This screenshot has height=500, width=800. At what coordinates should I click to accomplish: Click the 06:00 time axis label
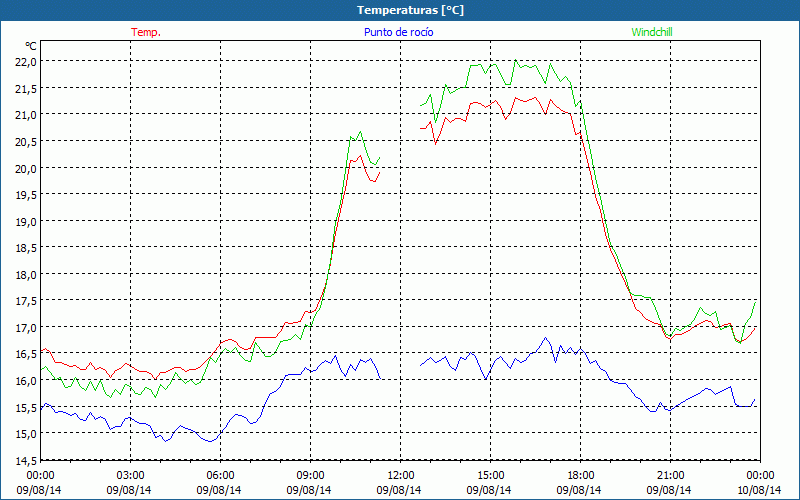coord(221,475)
